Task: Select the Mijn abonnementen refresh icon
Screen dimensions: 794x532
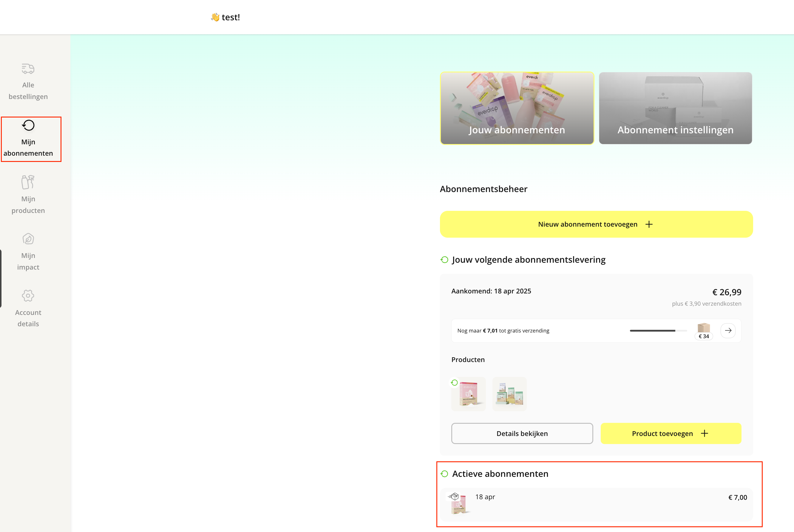Action: coord(28,125)
